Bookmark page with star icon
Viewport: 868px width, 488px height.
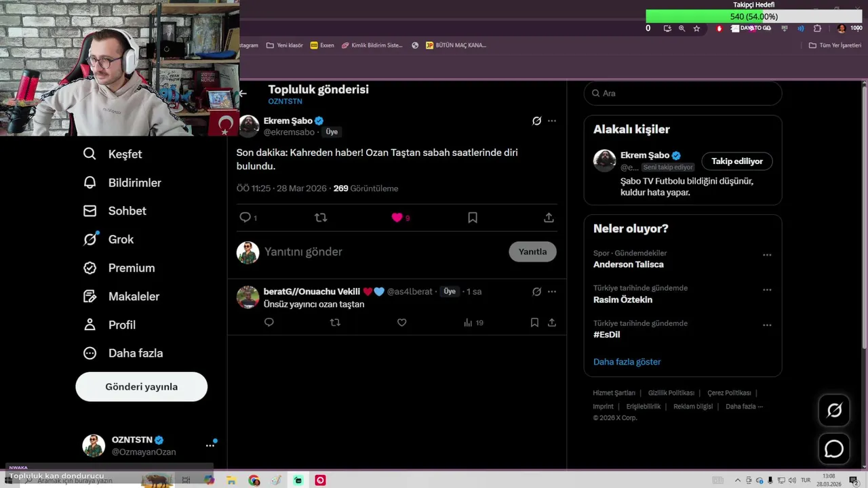(696, 28)
